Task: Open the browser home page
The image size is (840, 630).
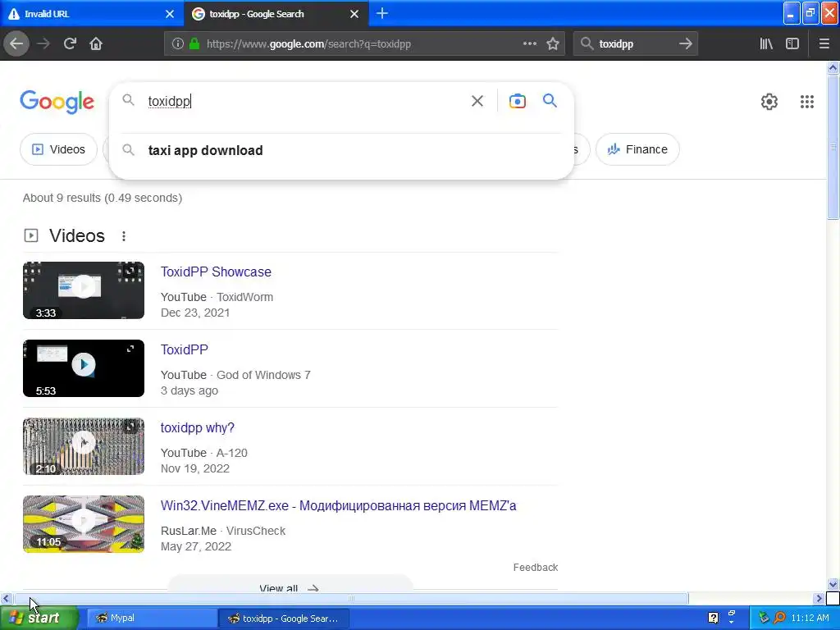Action: (x=96, y=44)
